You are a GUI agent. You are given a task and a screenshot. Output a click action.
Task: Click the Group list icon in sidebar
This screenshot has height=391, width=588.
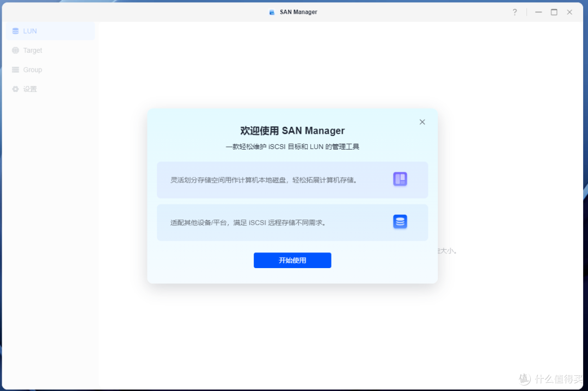coord(15,70)
